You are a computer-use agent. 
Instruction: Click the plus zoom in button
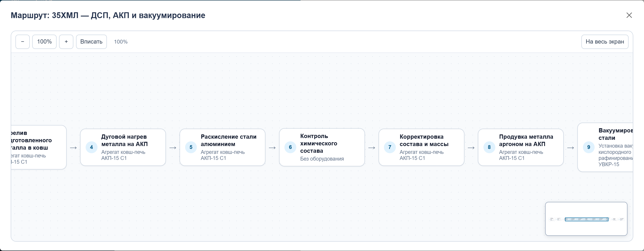[x=66, y=42]
